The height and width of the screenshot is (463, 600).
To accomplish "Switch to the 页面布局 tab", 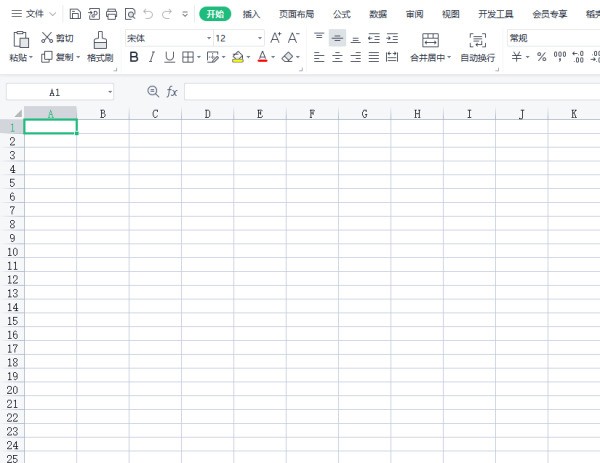I will tap(296, 14).
